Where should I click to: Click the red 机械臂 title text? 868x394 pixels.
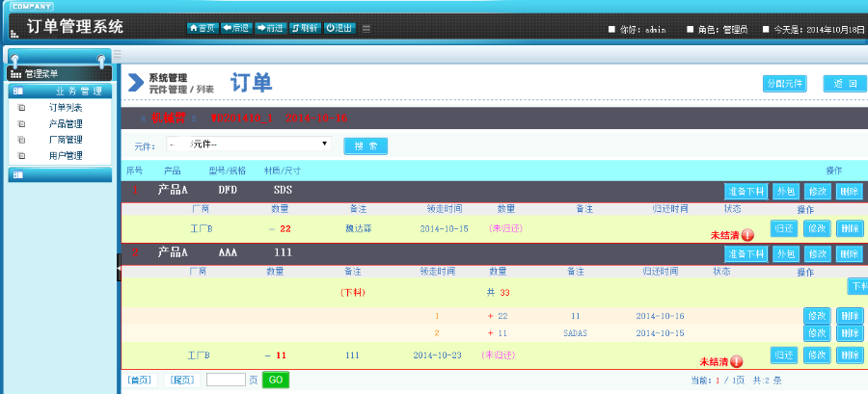pos(167,118)
